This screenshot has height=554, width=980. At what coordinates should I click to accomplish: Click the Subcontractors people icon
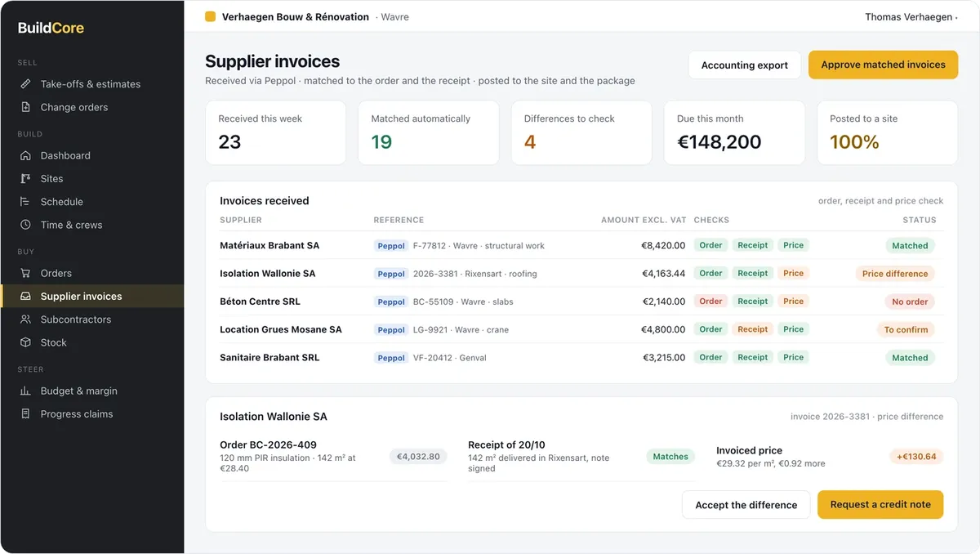point(25,319)
